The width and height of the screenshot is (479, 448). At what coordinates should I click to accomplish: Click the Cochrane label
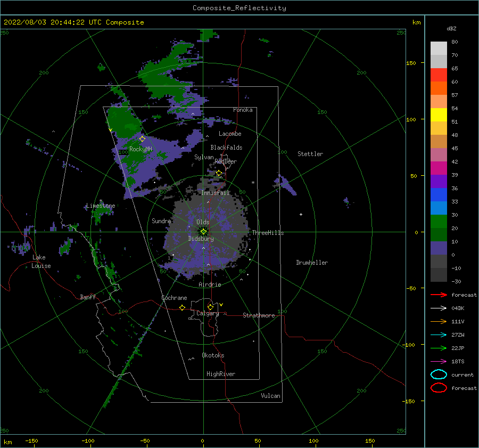(x=174, y=298)
